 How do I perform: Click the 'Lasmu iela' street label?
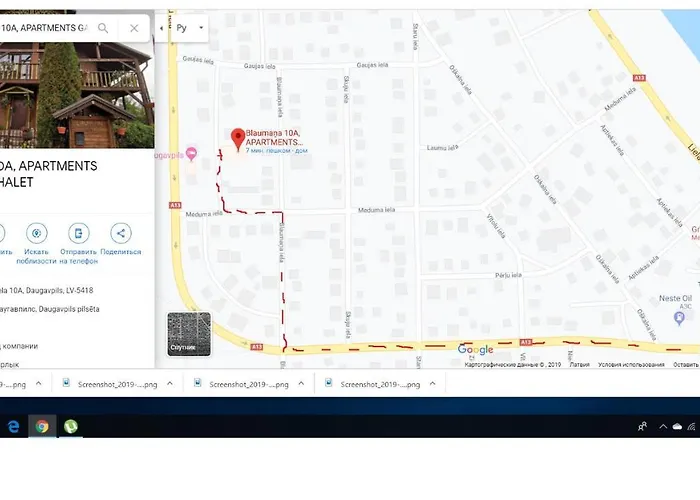point(442,147)
